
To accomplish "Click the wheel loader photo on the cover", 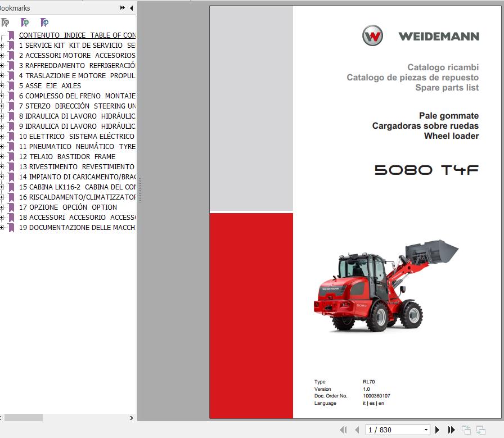I will pyautogui.click(x=386, y=286).
